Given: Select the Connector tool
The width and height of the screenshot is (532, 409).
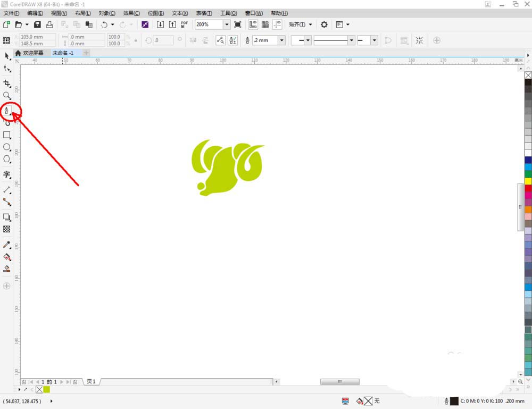Looking at the screenshot, I should tap(7, 202).
